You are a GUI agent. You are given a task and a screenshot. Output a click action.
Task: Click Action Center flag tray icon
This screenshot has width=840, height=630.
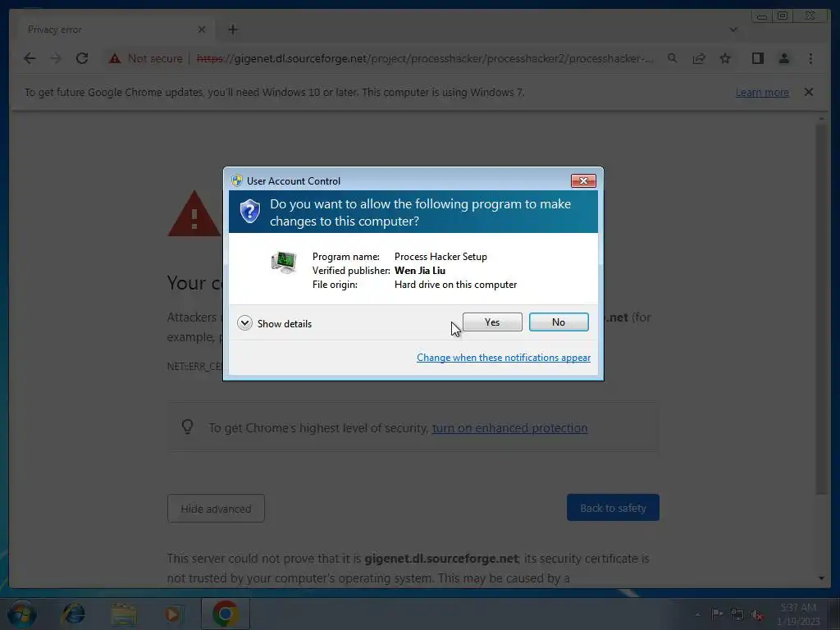click(716, 614)
